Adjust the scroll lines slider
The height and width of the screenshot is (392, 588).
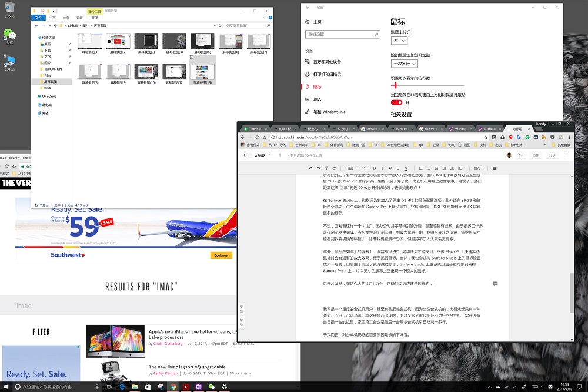[x=396, y=85]
